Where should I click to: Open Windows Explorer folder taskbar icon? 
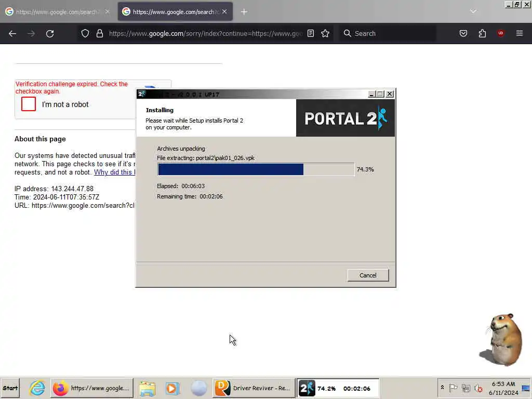147,389
